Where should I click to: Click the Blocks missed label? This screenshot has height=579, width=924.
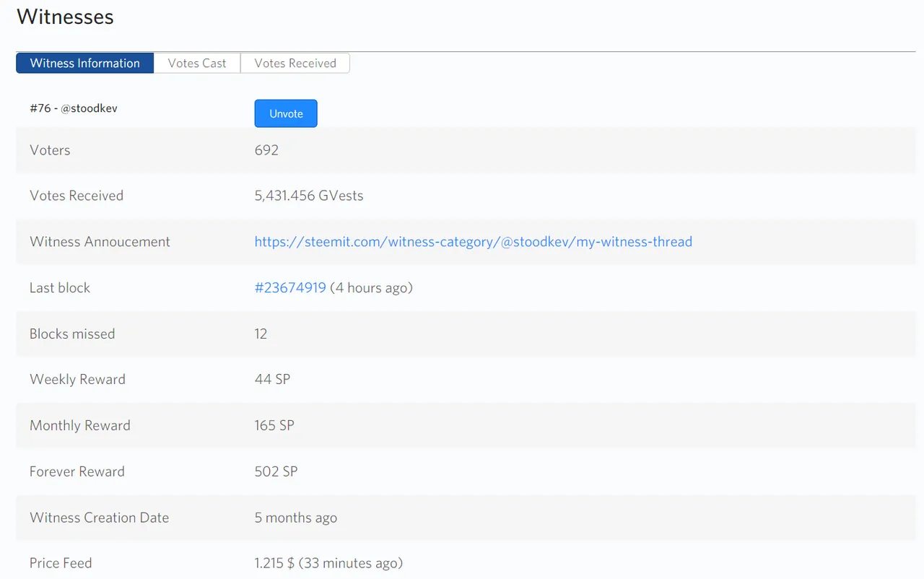click(x=72, y=334)
